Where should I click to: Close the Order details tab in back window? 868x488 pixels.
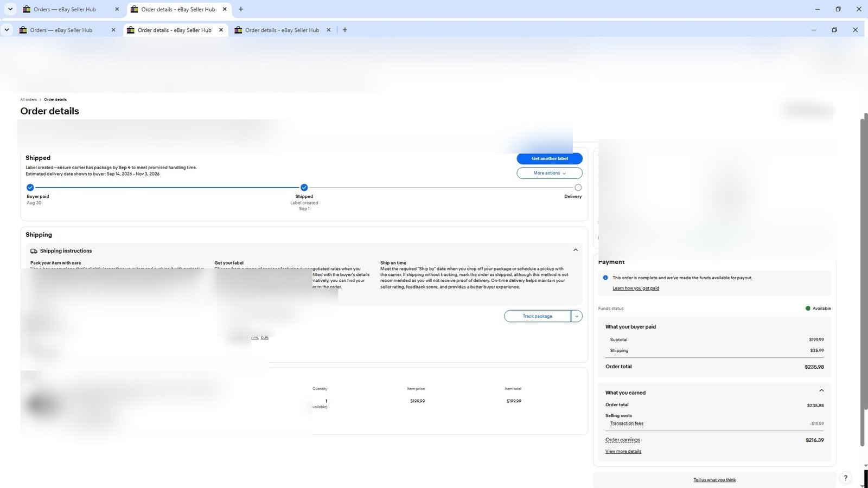tap(225, 9)
